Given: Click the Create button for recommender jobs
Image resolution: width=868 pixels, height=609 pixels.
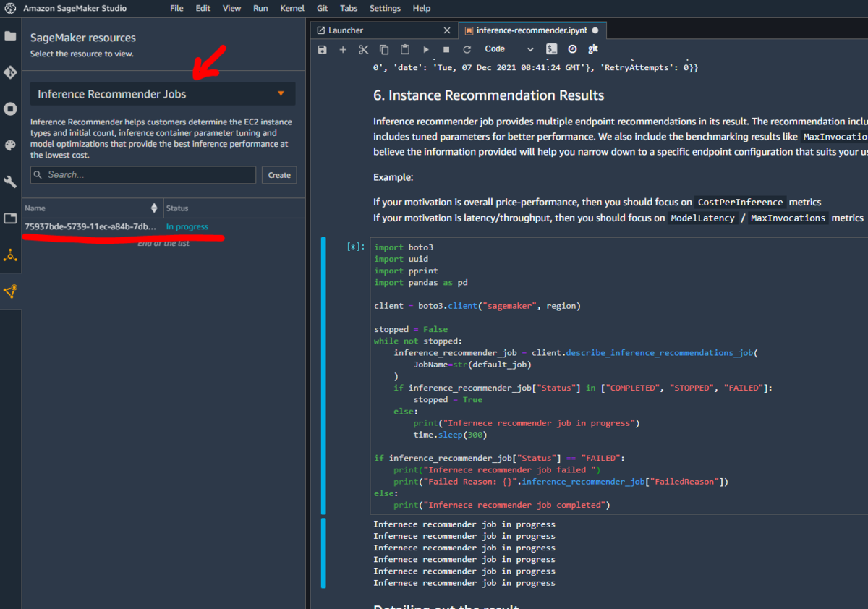Looking at the screenshot, I should tap(279, 175).
